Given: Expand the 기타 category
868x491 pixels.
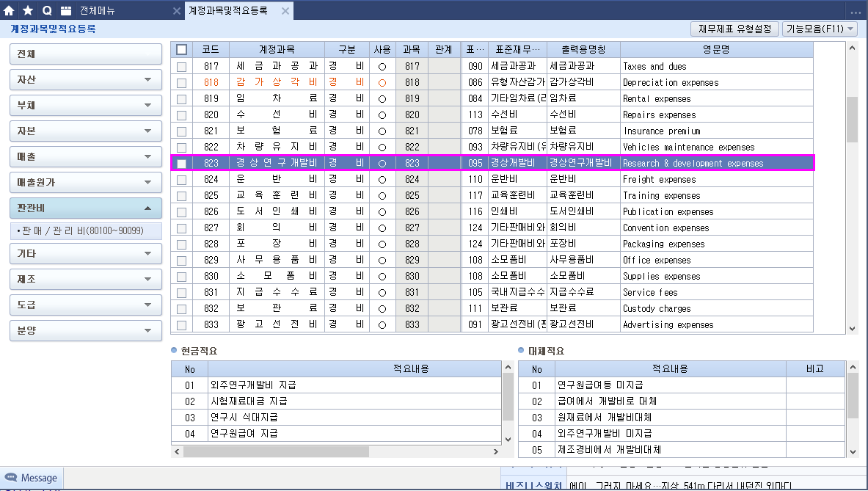Looking at the screenshot, I should point(86,253).
